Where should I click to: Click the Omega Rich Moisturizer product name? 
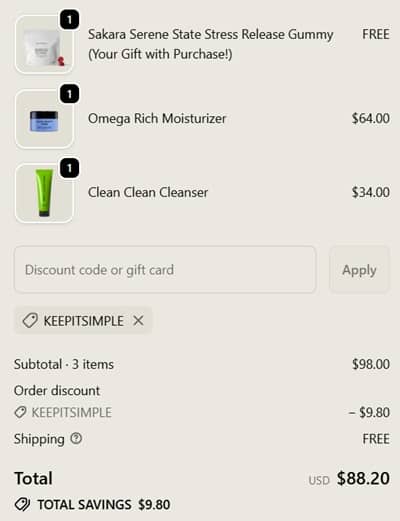(x=157, y=119)
